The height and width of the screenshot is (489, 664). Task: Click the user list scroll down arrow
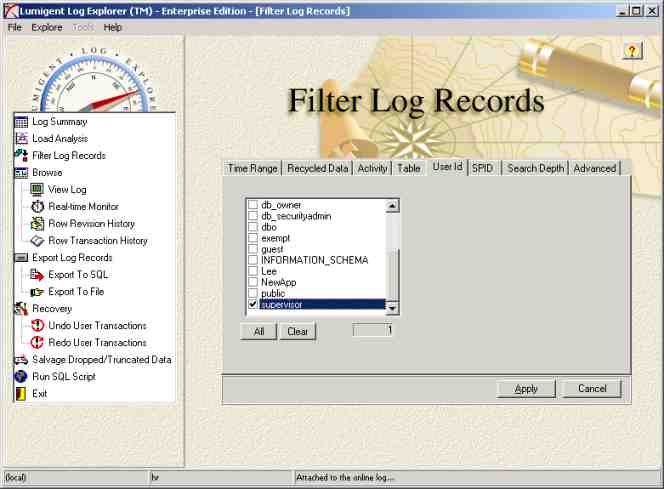pos(392,308)
